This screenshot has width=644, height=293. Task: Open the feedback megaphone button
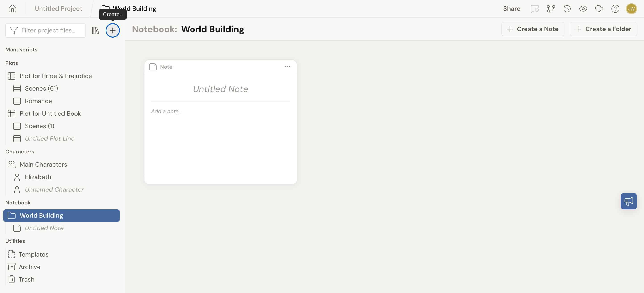(x=629, y=201)
